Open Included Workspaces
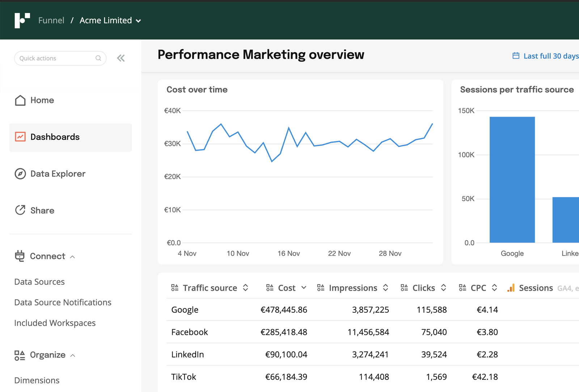This screenshot has width=579, height=392. 55,323
